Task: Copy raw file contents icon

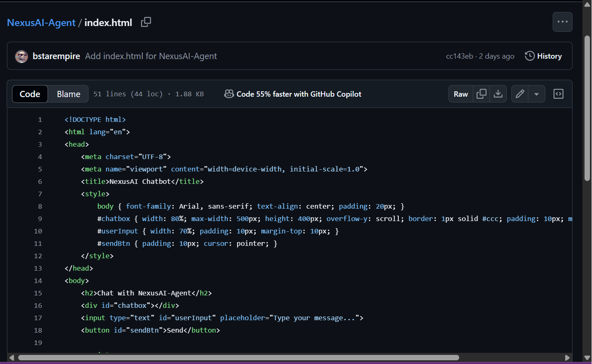Action: pos(481,94)
